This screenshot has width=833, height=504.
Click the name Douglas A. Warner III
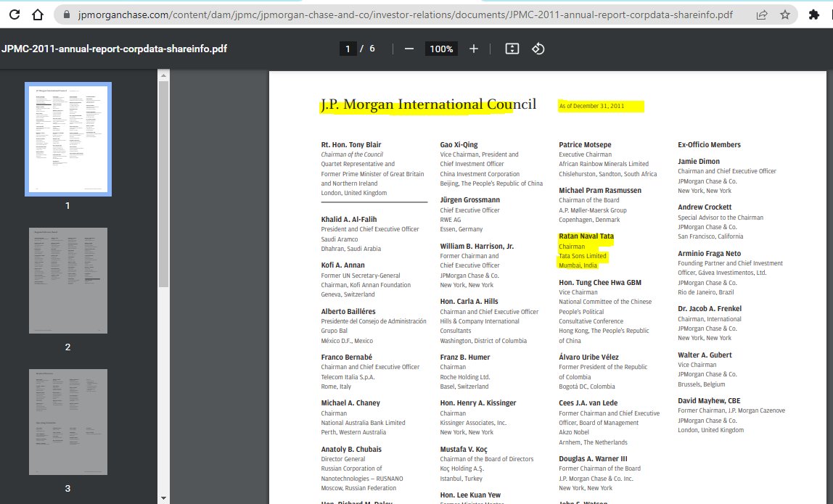click(593, 459)
